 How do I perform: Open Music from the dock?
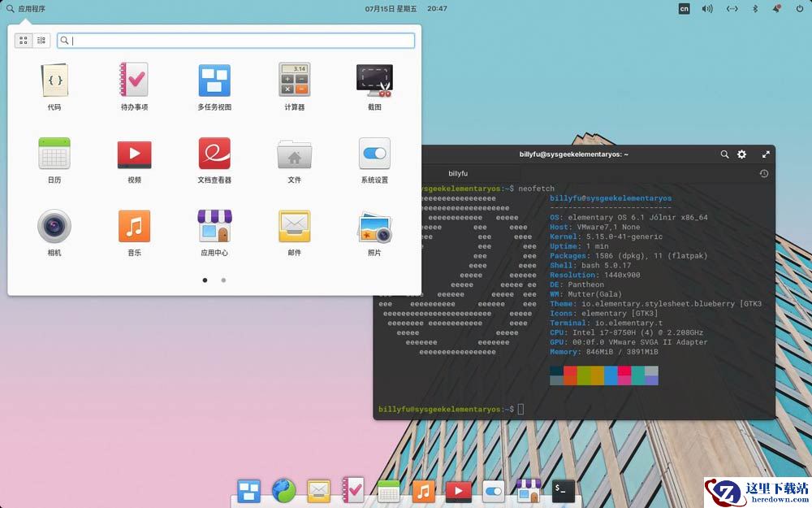[x=423, y=490]
